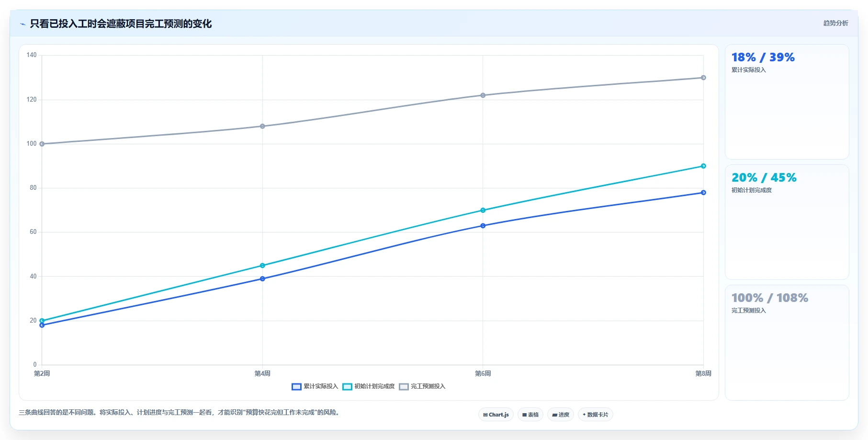Open the 20% / 45% 初始计划完成度 card

[787, 222]
